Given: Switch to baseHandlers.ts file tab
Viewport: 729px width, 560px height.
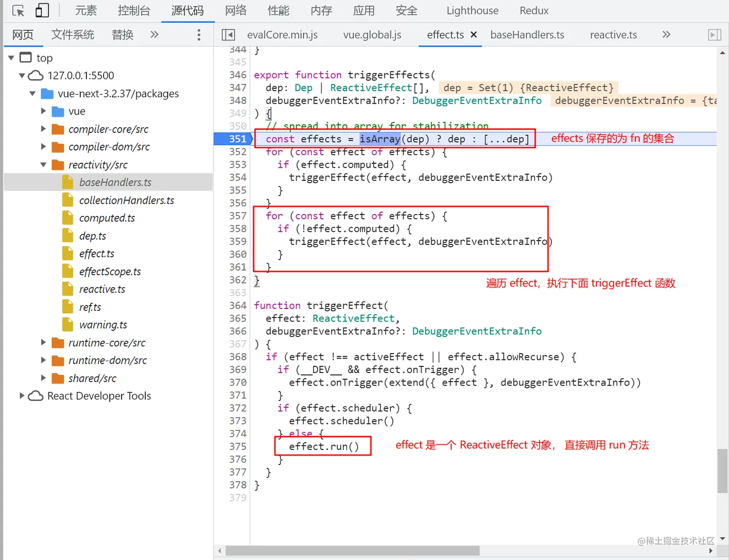Looking at the screenshot, I should pyautogui.click(x=527, y=35).
